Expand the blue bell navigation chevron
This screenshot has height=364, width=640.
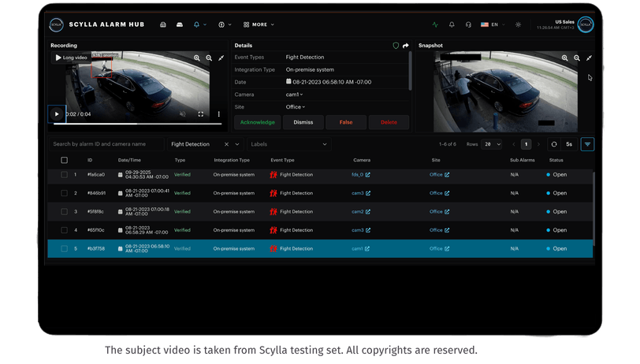[205, 24]
